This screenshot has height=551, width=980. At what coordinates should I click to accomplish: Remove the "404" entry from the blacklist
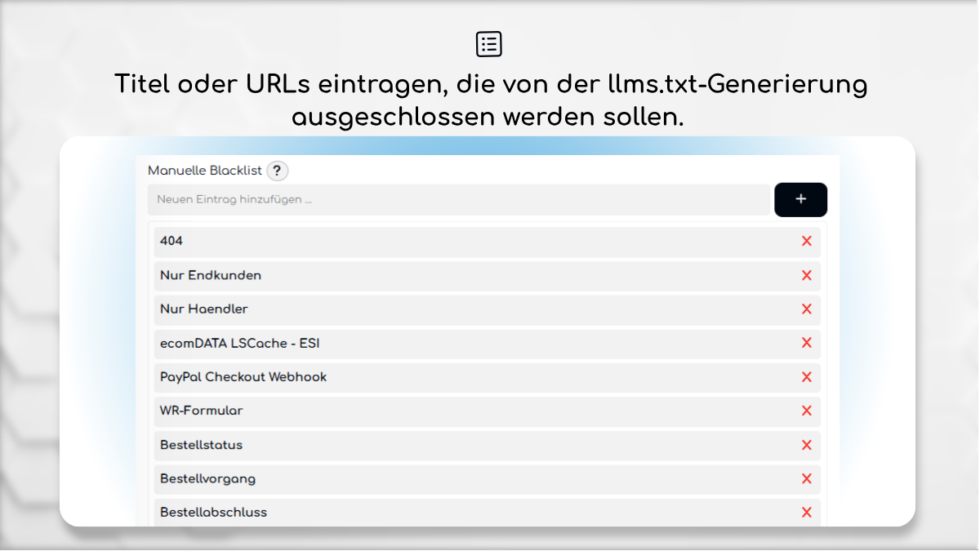[x=807, y=242]
